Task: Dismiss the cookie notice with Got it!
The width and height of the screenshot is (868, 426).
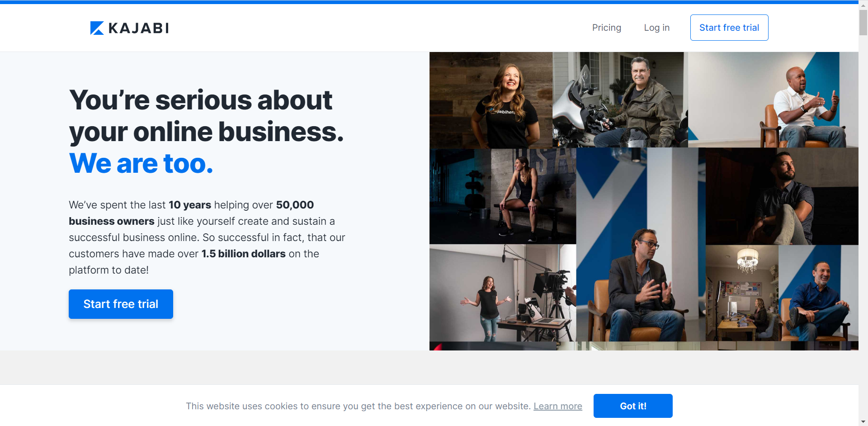Action: click(633, 406)
